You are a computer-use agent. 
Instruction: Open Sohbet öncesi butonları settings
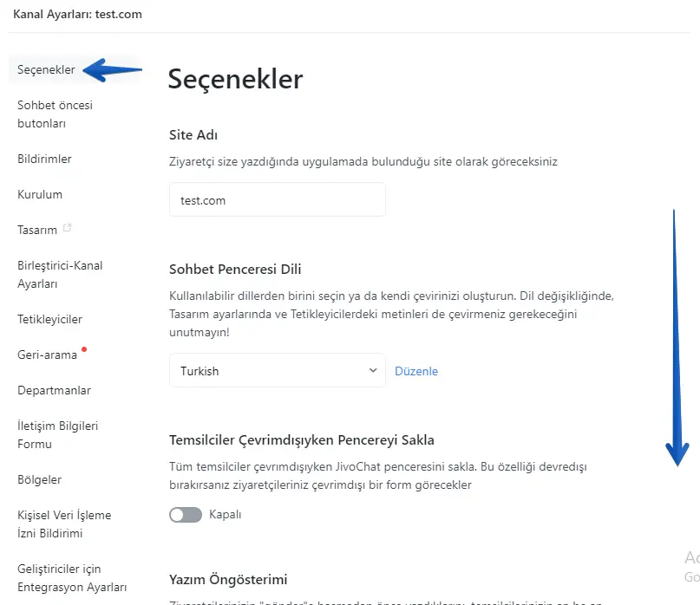coord(55,114)
